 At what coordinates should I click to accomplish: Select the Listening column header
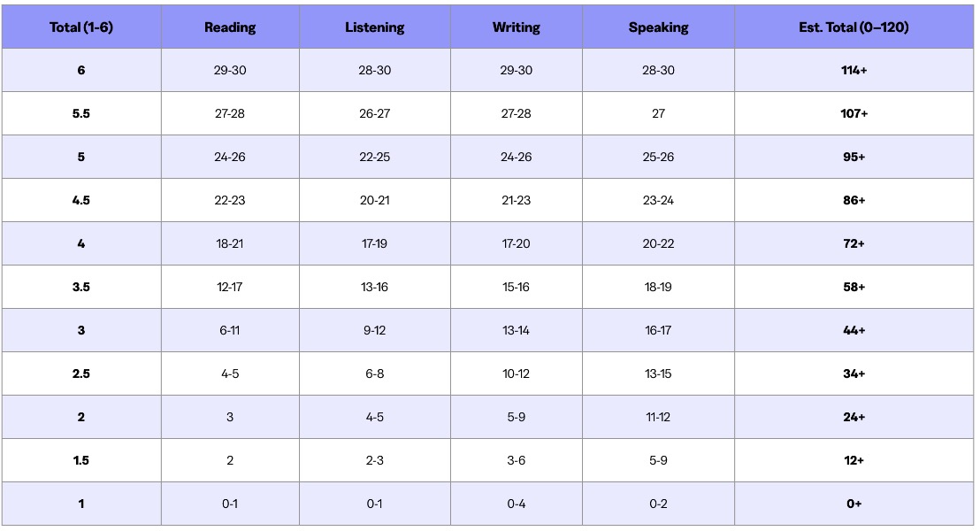tap(374, 27)
